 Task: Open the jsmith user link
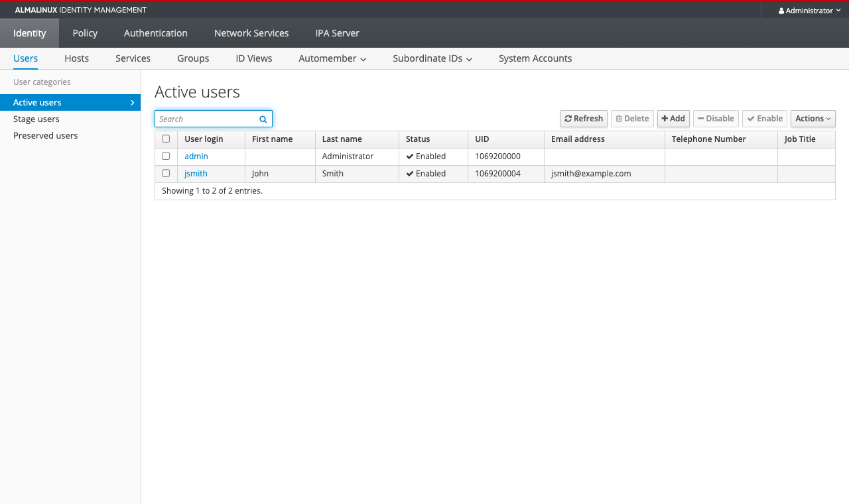coord(196,174)
